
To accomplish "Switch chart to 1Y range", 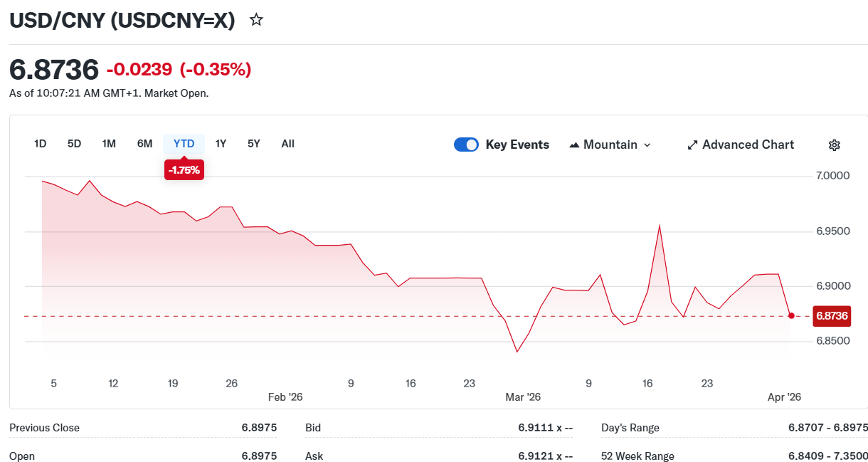I will (x=221, y=144).
